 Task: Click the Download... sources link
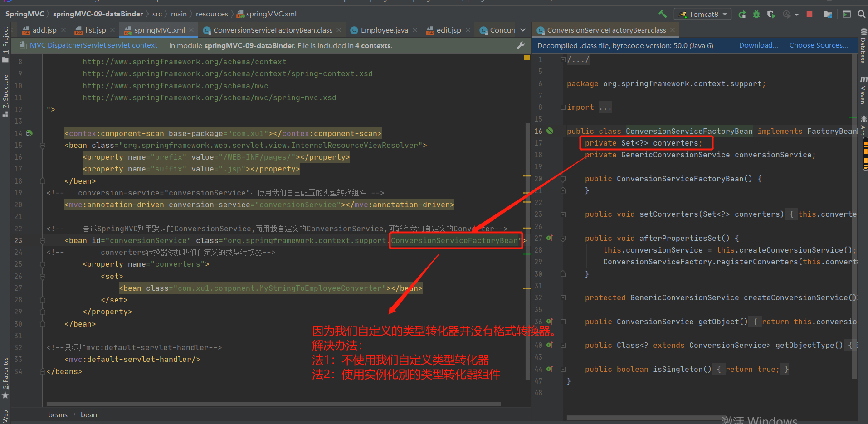click(758, 45)
